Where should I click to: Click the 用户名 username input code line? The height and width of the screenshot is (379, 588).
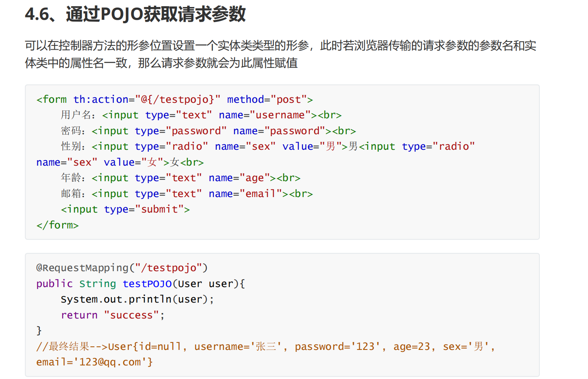pos(201,115)
